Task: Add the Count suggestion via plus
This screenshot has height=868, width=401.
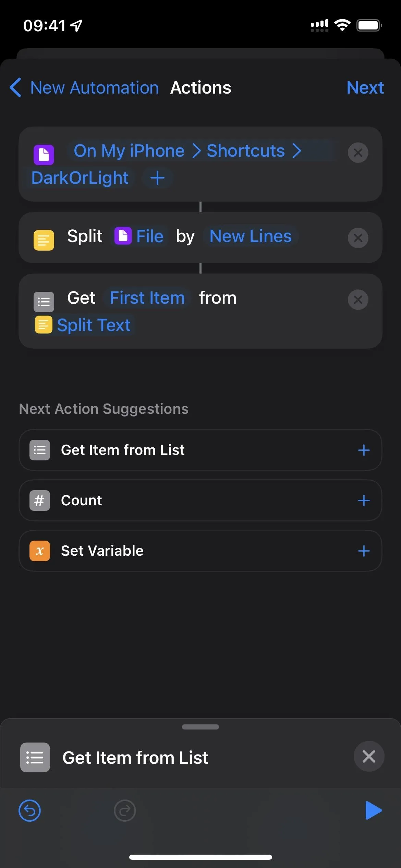Action: (x=364, y=501)
